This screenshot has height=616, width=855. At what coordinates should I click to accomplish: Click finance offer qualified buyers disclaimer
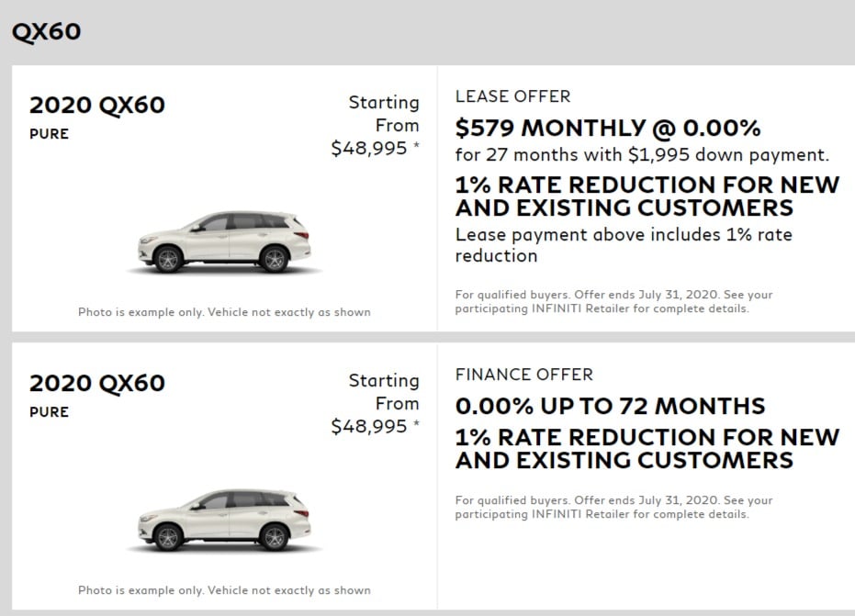[614, 507]
